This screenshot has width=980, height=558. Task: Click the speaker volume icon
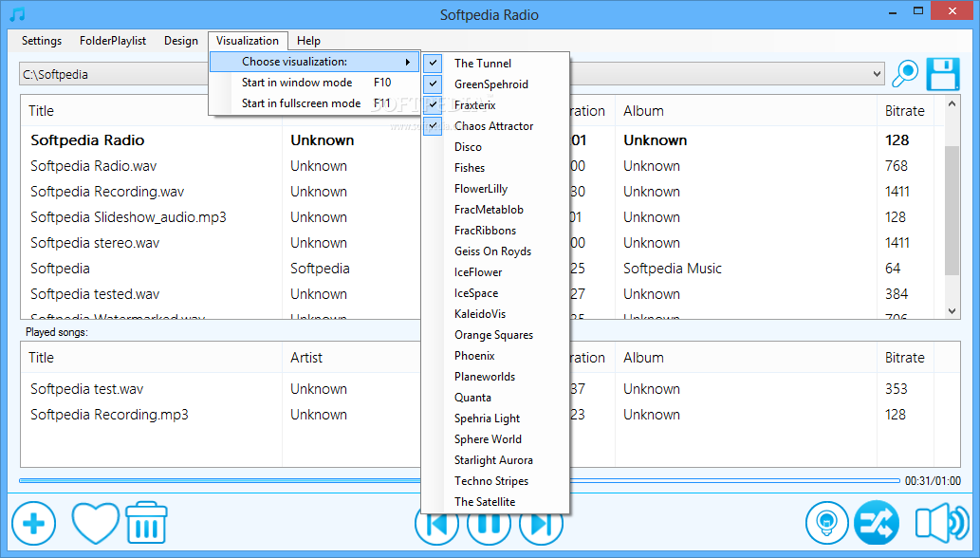(941, 523)
